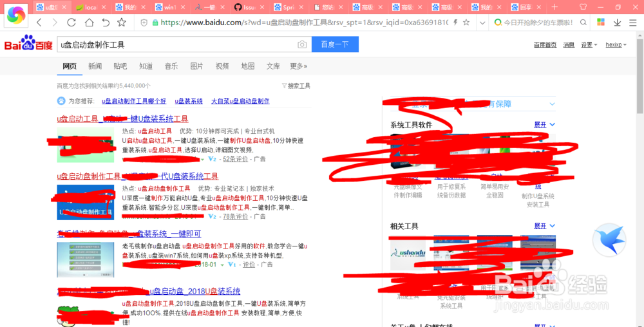Image resolution: width=644 pixels, height=327 pixels.
Task: Toggle the lightning speed-mode icon
Action: click(x=455, y=23)
